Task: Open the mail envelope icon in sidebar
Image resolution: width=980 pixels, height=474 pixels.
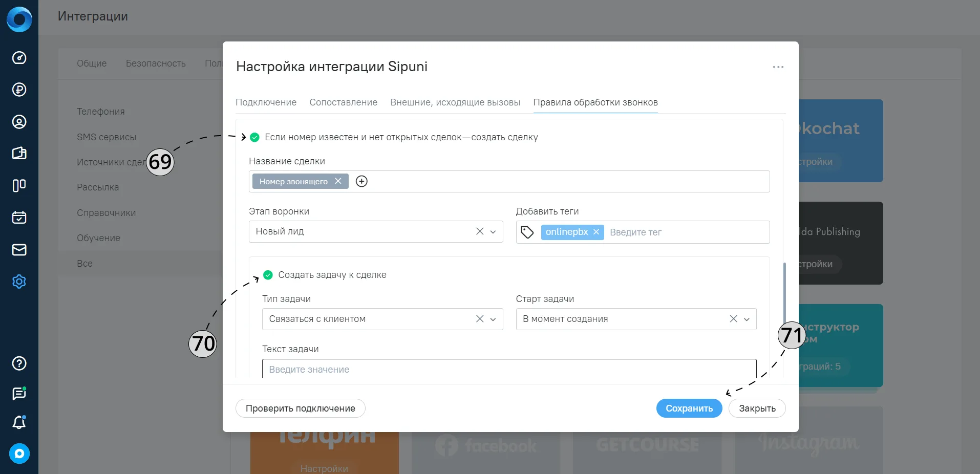Action: [19, 249]
